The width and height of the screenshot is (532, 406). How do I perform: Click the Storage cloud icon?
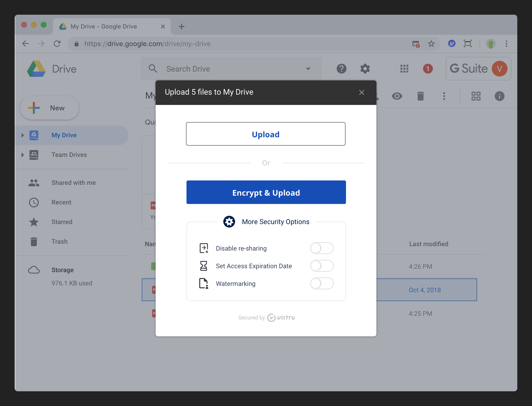(x=34, y=270)
